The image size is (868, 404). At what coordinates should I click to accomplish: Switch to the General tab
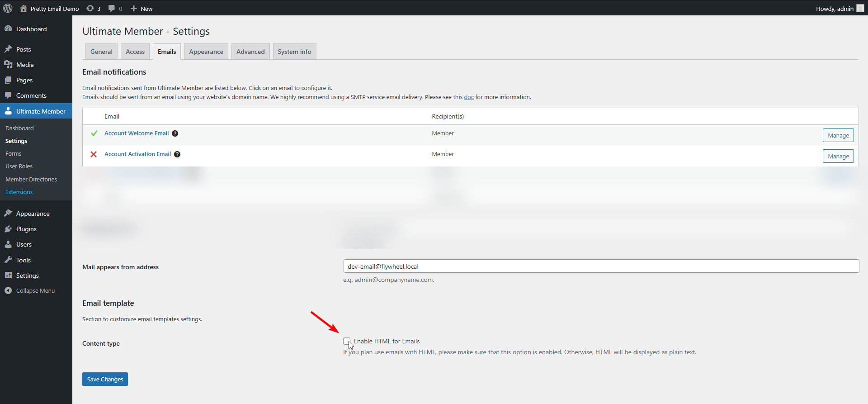(101, 52)
